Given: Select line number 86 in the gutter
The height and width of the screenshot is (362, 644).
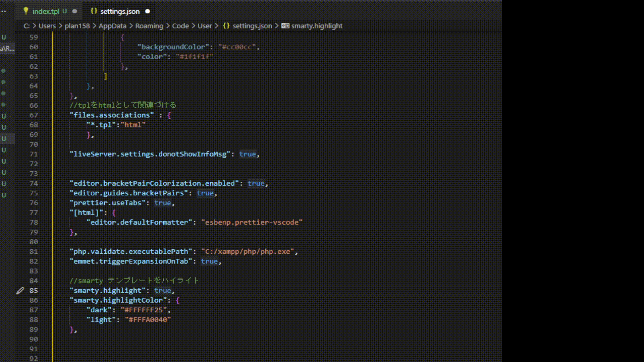Looking at the screenshot, I should pos(34,300).
